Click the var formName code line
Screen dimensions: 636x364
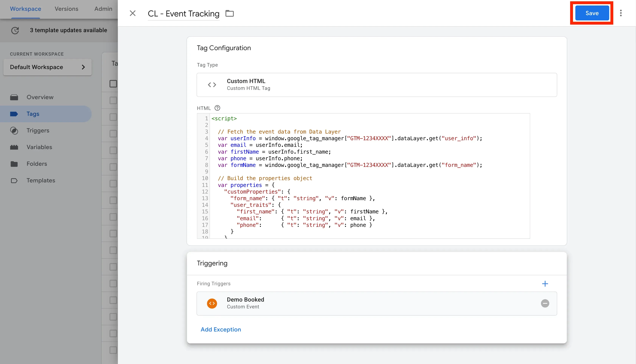point(350,165)
